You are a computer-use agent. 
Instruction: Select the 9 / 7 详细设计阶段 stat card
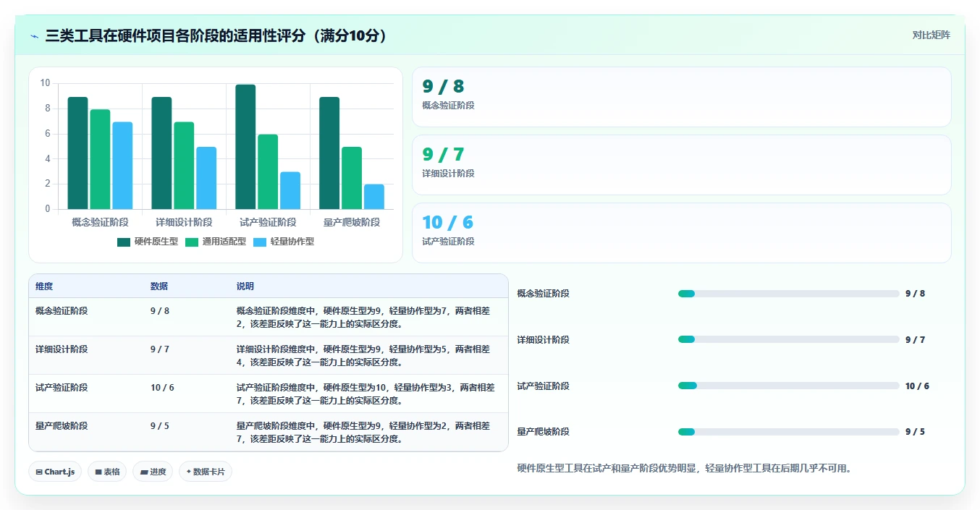click(x=681, y=165)
